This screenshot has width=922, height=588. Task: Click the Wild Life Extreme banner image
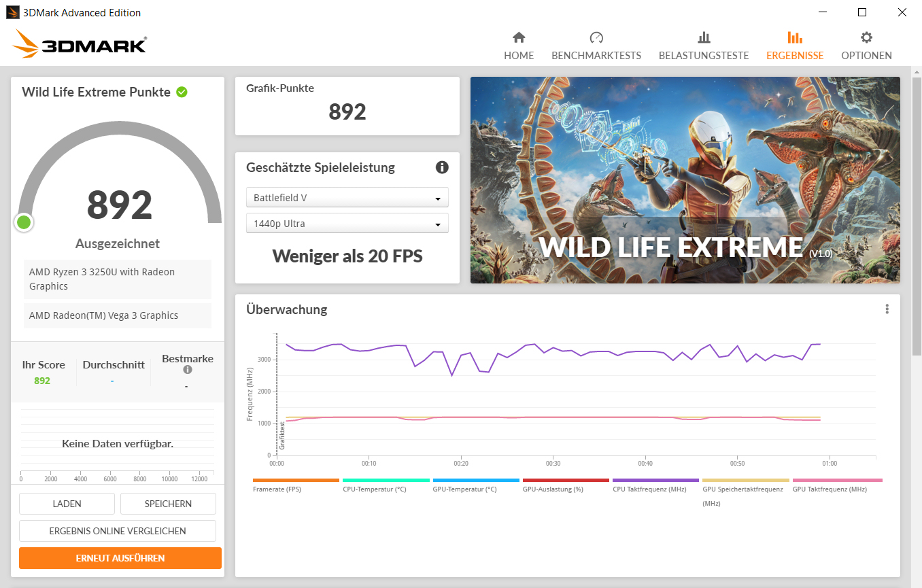tap(685, 180)
